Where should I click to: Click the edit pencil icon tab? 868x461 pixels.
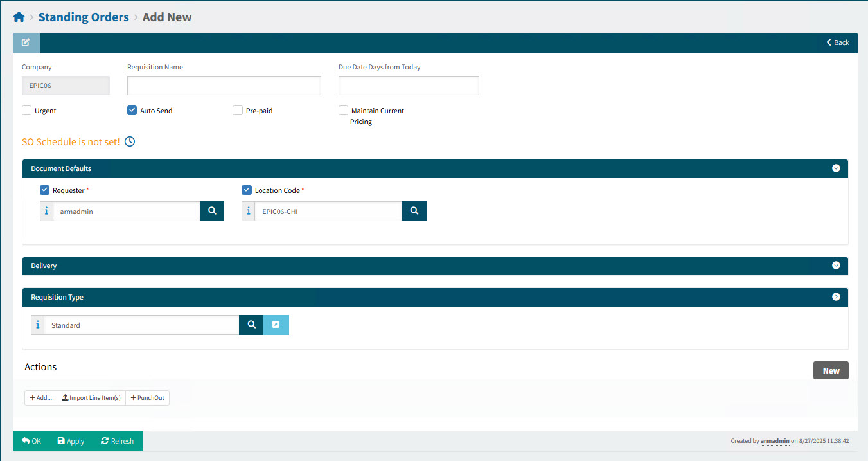click(x=26, y=42)
